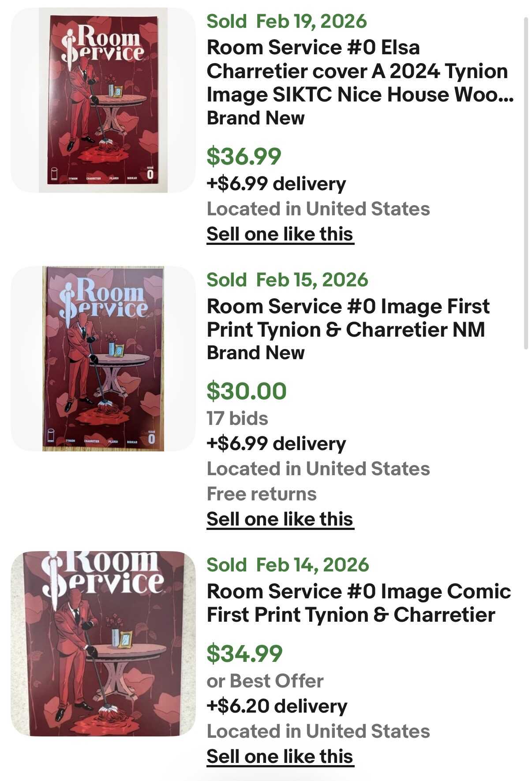Click the $36.99 sold price

(x=244, y=156)
